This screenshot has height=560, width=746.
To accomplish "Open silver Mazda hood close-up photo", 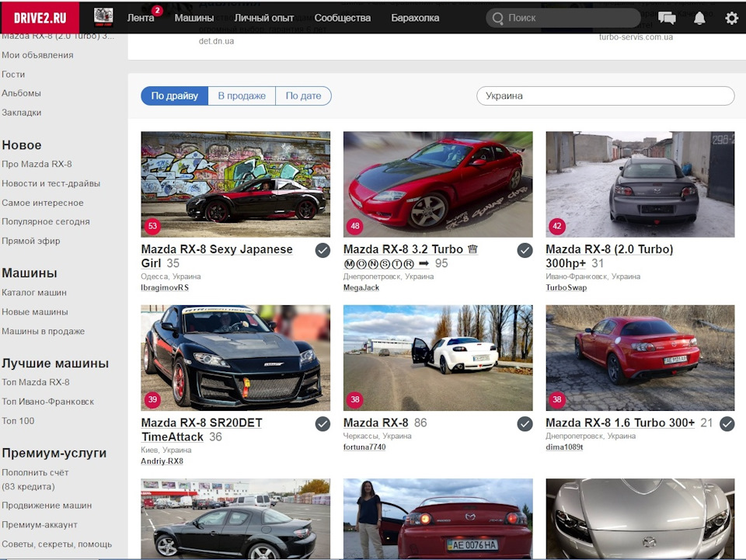I will pos(640,519).
